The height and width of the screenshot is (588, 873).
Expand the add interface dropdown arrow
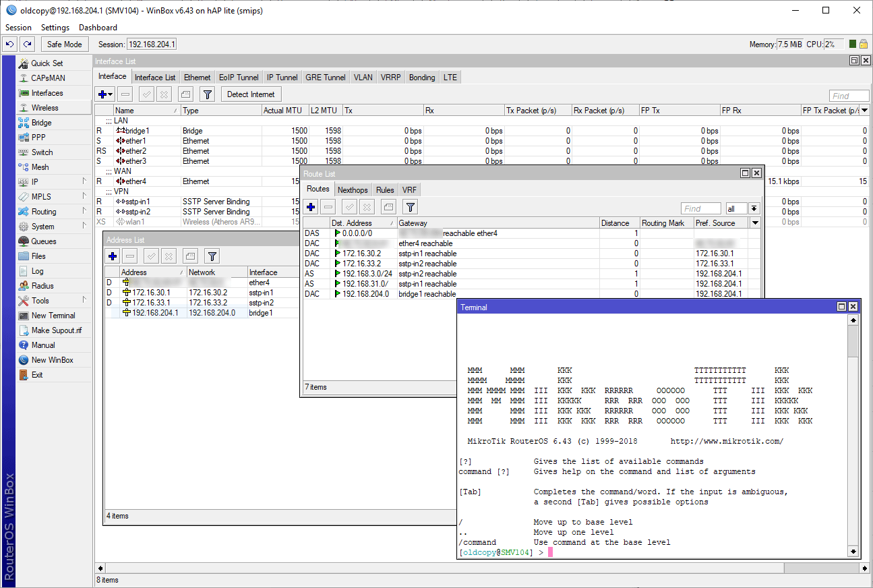pos(111,94)
